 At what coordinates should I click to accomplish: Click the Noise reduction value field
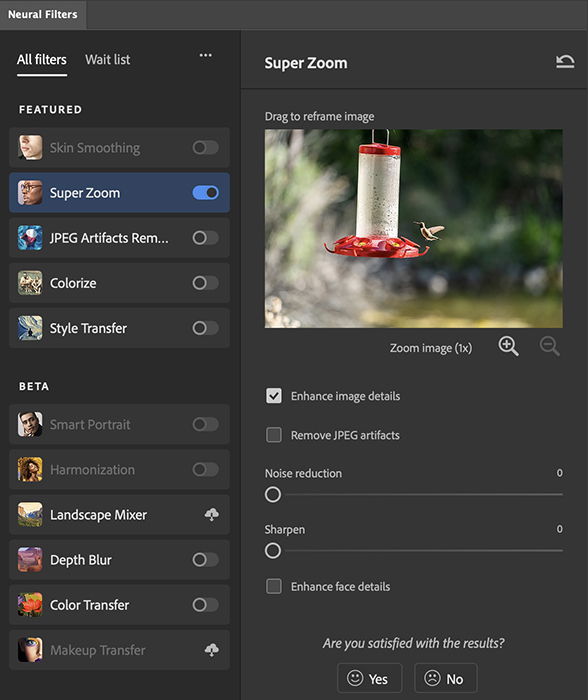point(559,473)
